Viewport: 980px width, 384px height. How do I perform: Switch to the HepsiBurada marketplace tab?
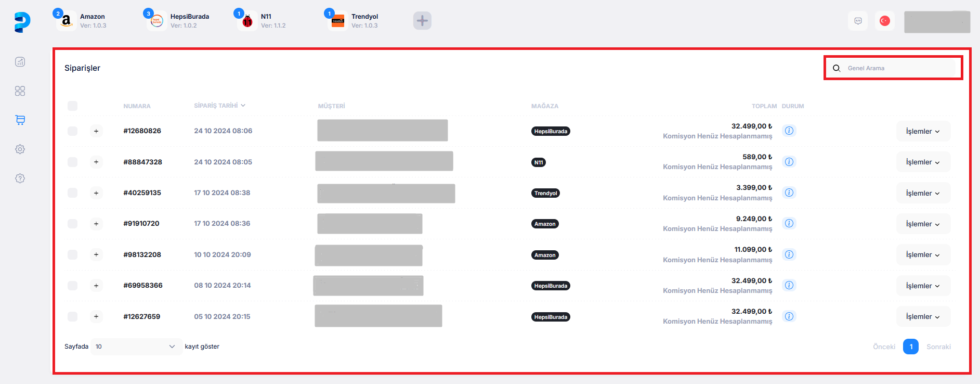click(x=178, y=21)
